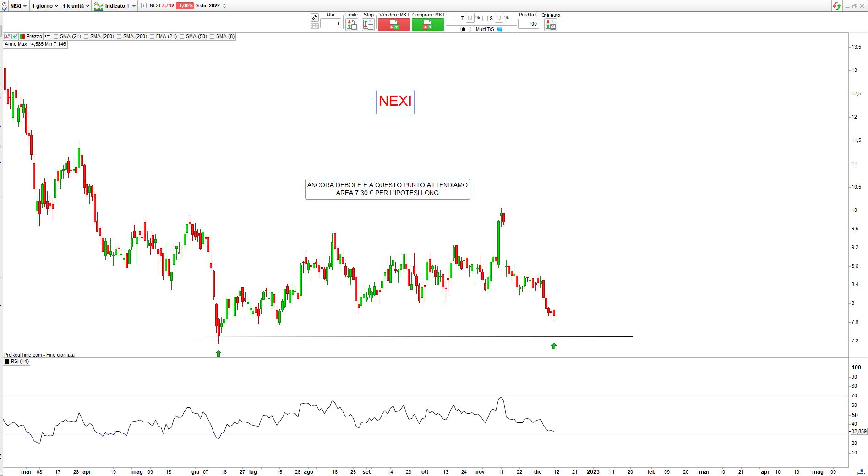Viewport: 868px width, 476px height.
Task: Focus the Qtà quantity field
Action: tap(331, 24)
